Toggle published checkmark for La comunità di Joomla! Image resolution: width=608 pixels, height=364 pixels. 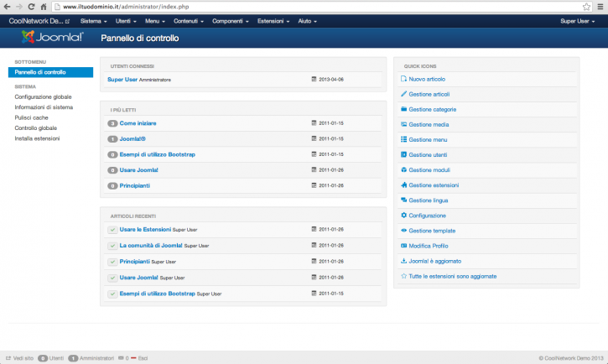tap(112, 246)
